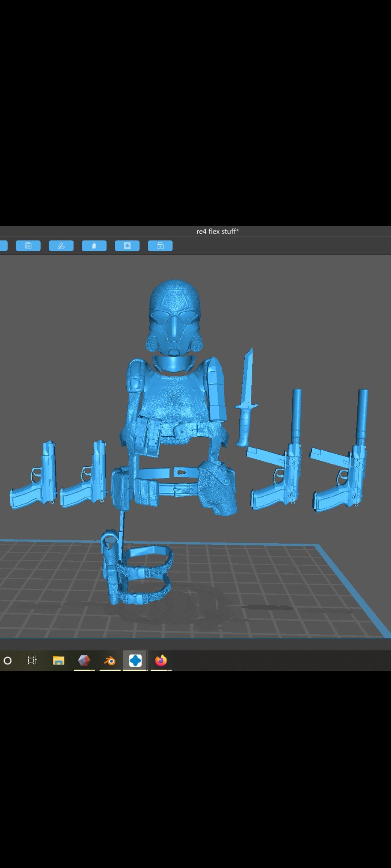Open Windows Task View
Screen dimensions: 391x868
coord(32,661)
